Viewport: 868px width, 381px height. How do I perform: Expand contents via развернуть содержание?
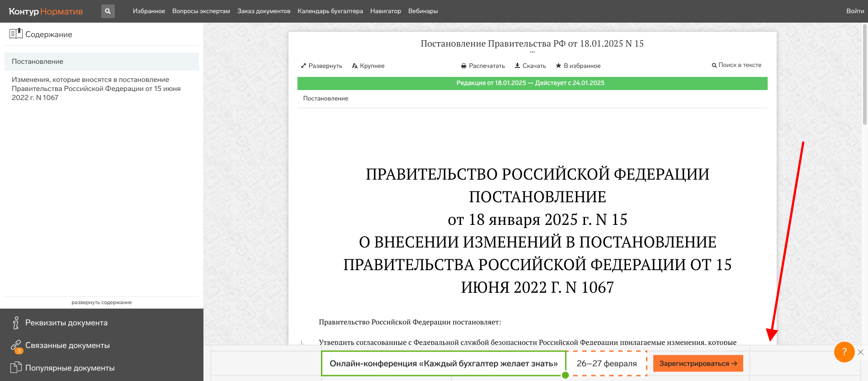pyautogui.click(x=102, y=302)
